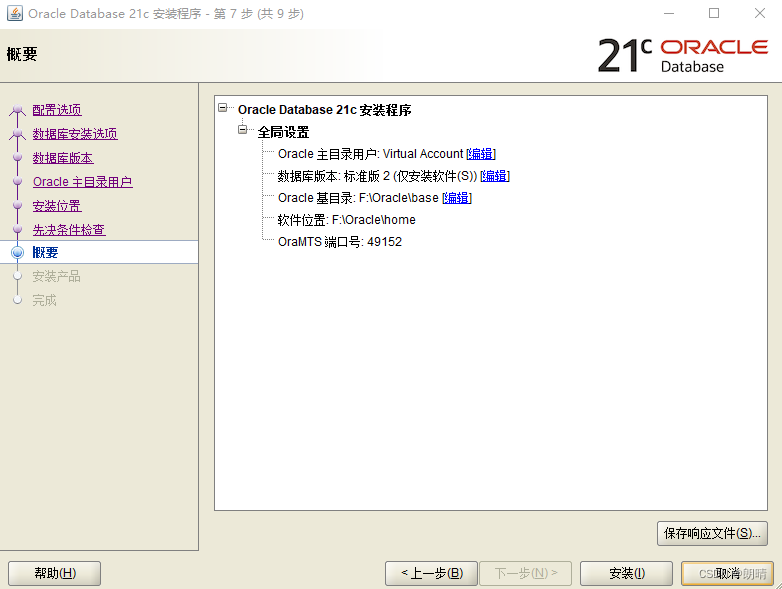Edit the 数据库版本 标准版 2 setting
Viewport: 782px width, 589px height.
(495, 176)
